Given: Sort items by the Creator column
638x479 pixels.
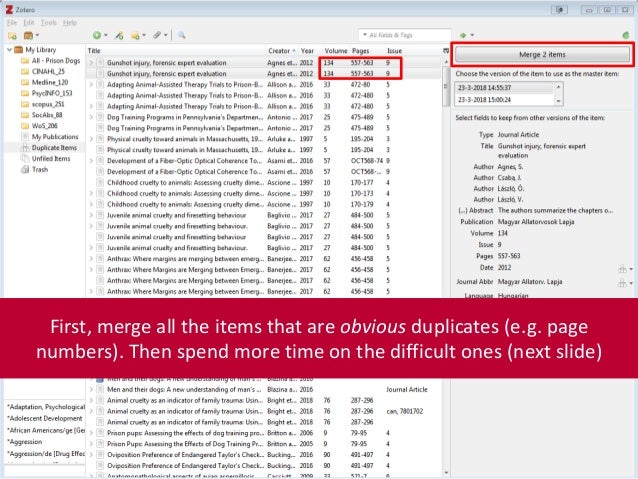Looking at the screenshot, I should click(x=281, y=51).
